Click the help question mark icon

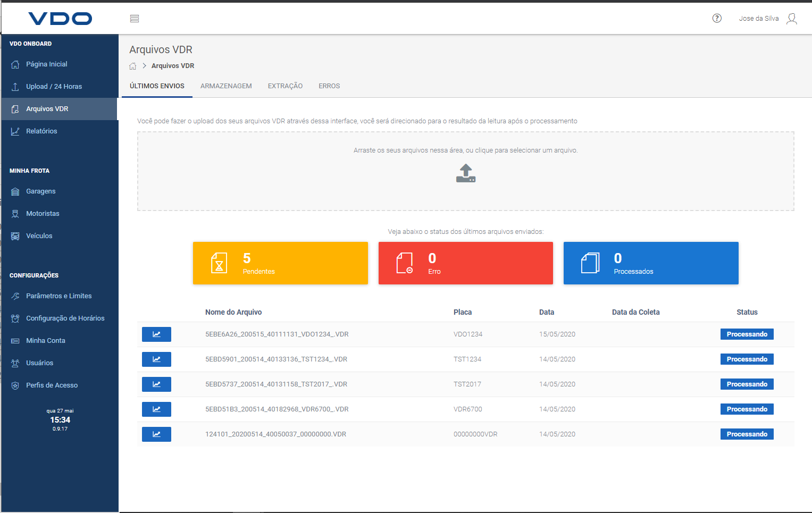(x=717, y=18)
